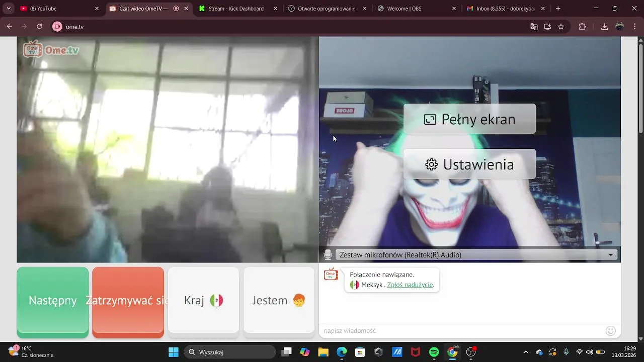This screenshot has height=362, width=644.
Task: Click the install app icon
Action: (547, 27)
